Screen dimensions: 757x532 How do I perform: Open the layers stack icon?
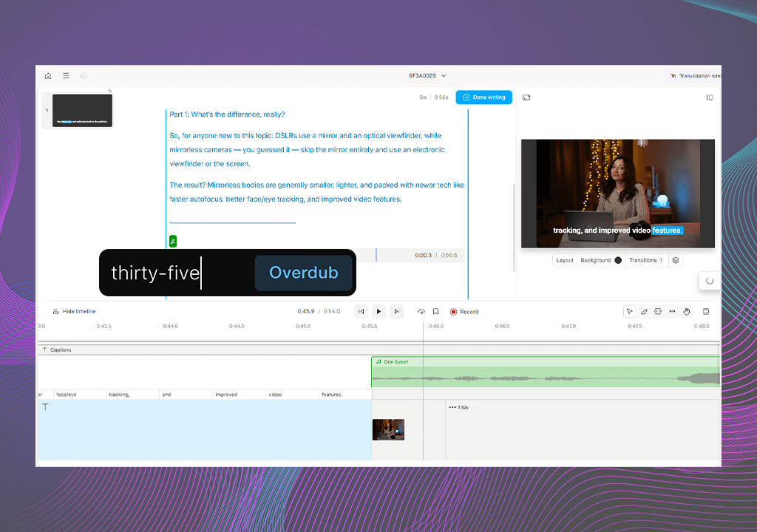(x=676, y=260)
